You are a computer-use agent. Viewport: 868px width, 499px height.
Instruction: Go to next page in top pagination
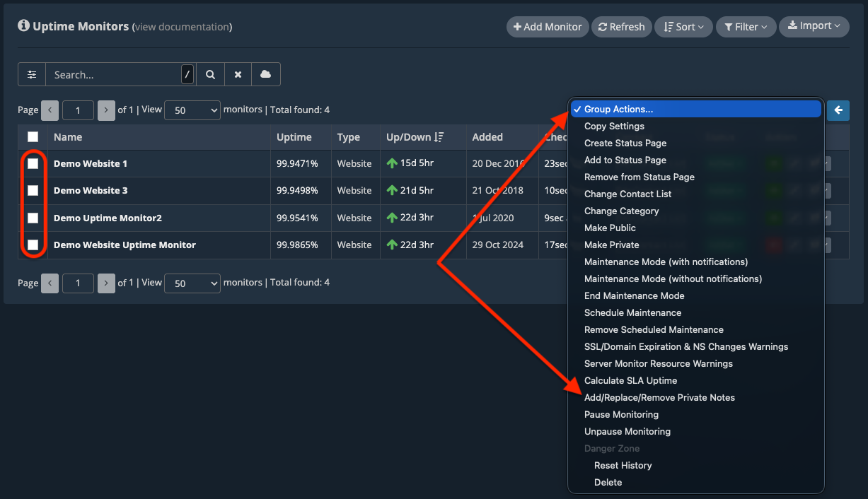click(x=106, y=110)
